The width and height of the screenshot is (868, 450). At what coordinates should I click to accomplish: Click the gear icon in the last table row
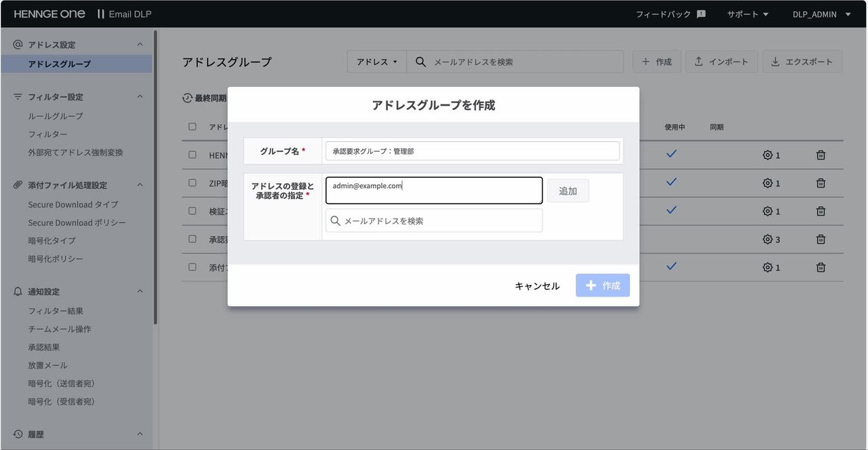pos(768,267)
